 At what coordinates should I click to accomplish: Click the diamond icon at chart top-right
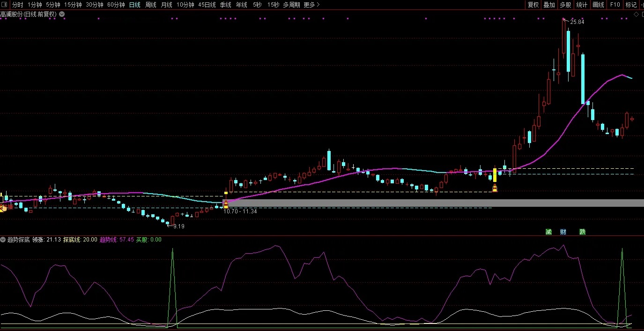tap(636, 15)
